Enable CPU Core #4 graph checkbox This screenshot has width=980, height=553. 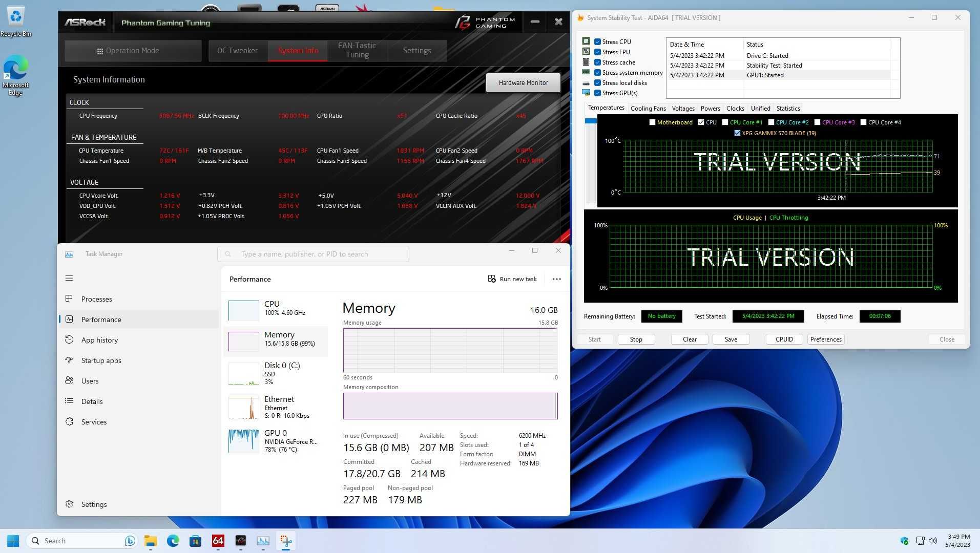click(x=863, y=122)
